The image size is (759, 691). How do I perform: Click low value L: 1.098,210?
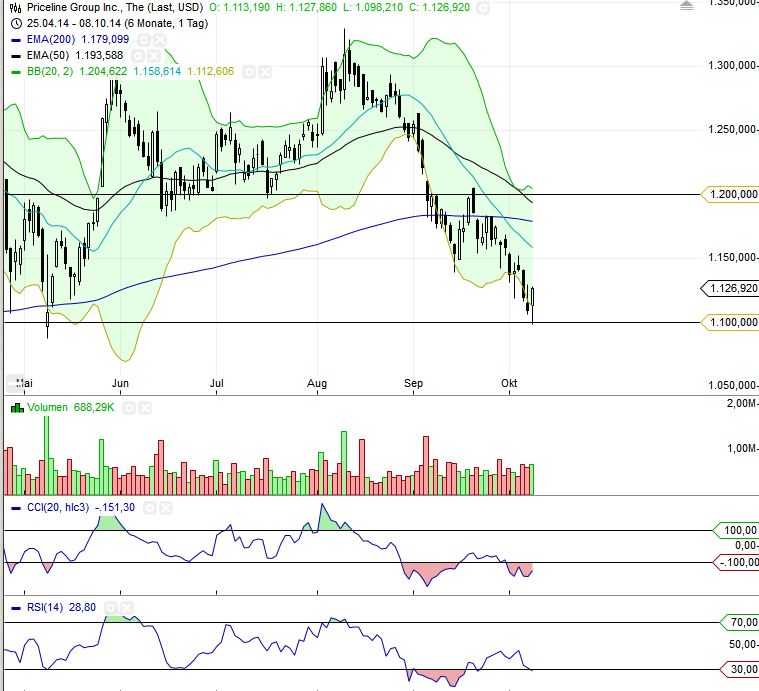(x=373, y=7)
